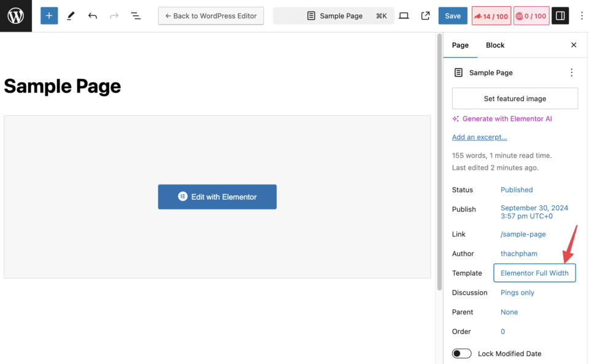Select the pencil Tools icon

(x=71, y=16)
